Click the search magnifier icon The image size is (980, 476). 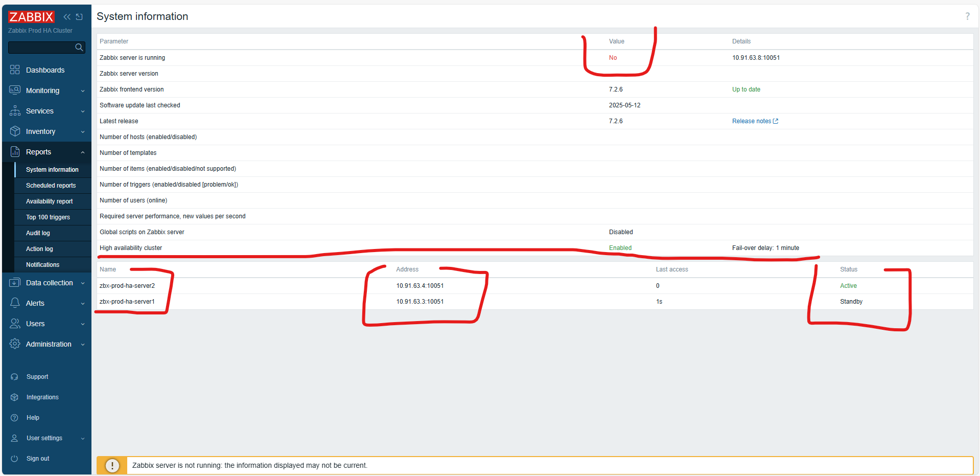click(x=79, y=48)
